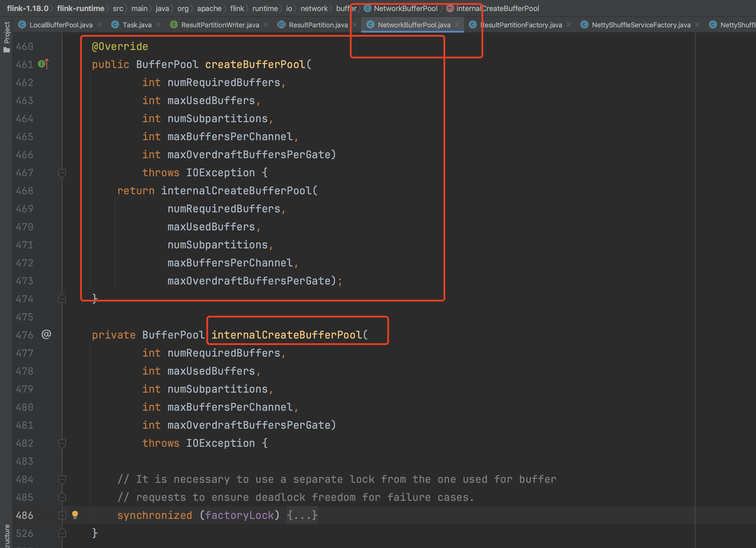Image resolution: width=756 pixels, height=548 pixels.
Task: Click the flink-runtime breadcrumb
Action: pos(80,8)
